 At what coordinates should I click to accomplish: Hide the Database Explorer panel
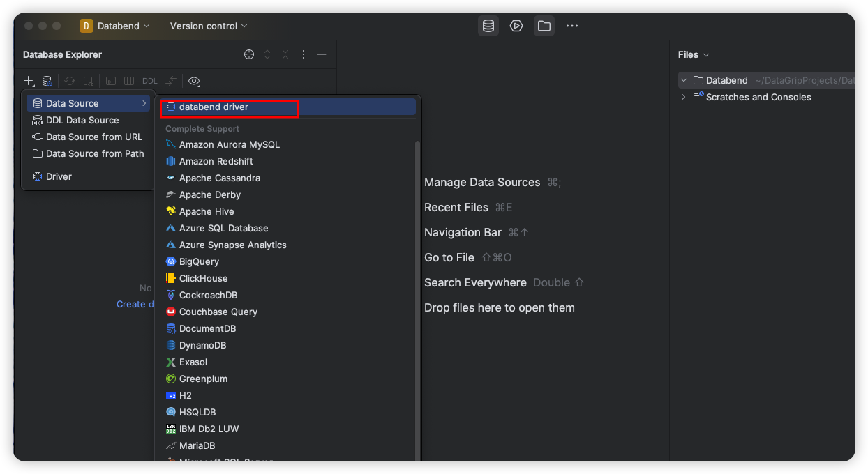click(x=322, y=54)
